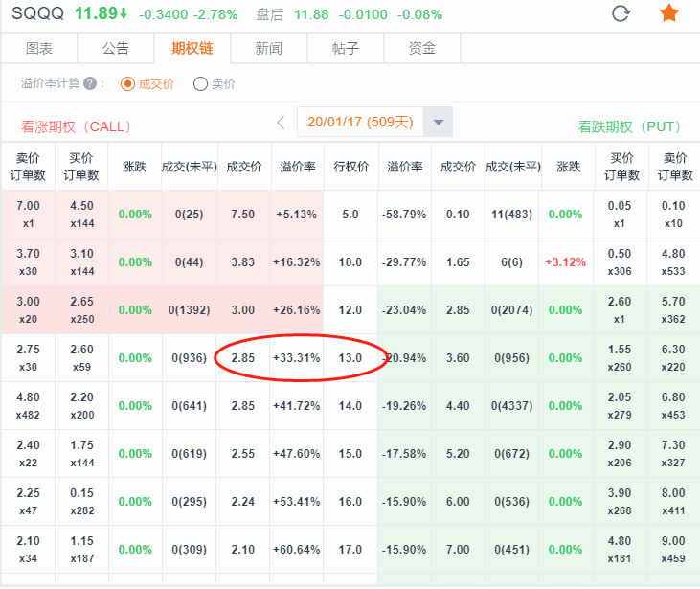This screenshot has height=589, width=700.
Task: Click put last price 7.00
Action: tap(458, 550)
